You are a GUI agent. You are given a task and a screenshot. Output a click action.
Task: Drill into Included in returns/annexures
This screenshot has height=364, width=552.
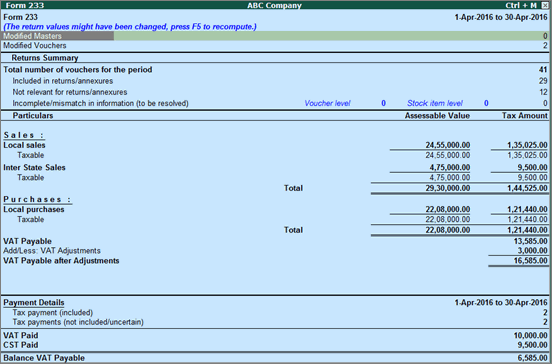click(x=275, y=81)
